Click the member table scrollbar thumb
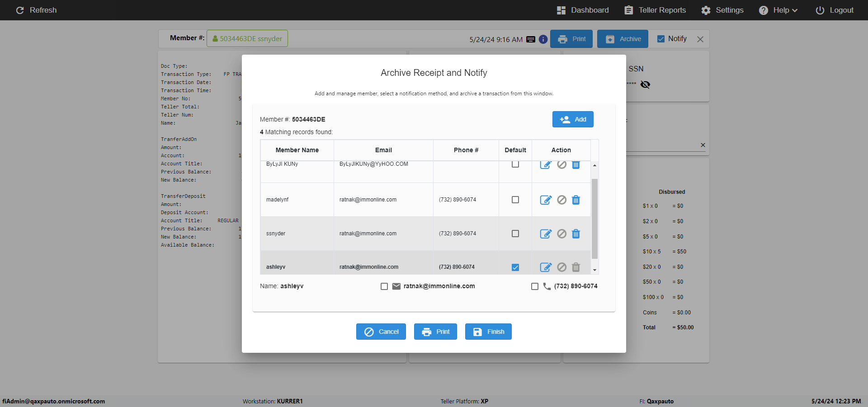Viewport: 868px width, 407px height. click(x=595, y=219)
